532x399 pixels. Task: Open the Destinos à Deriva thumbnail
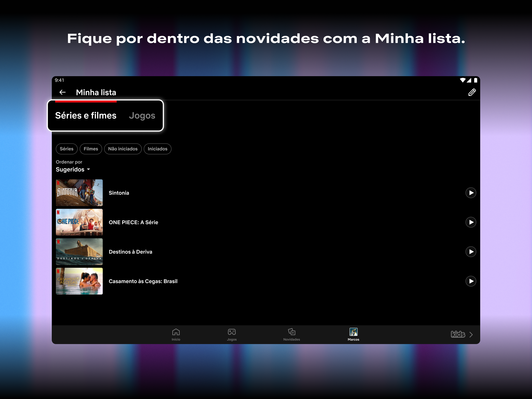click(x=79, y=252)
